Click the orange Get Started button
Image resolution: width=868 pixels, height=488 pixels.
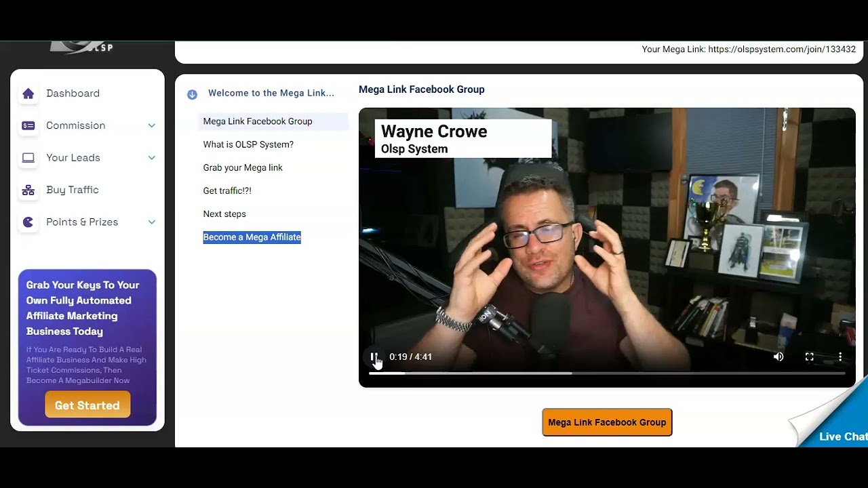[87, 405]
